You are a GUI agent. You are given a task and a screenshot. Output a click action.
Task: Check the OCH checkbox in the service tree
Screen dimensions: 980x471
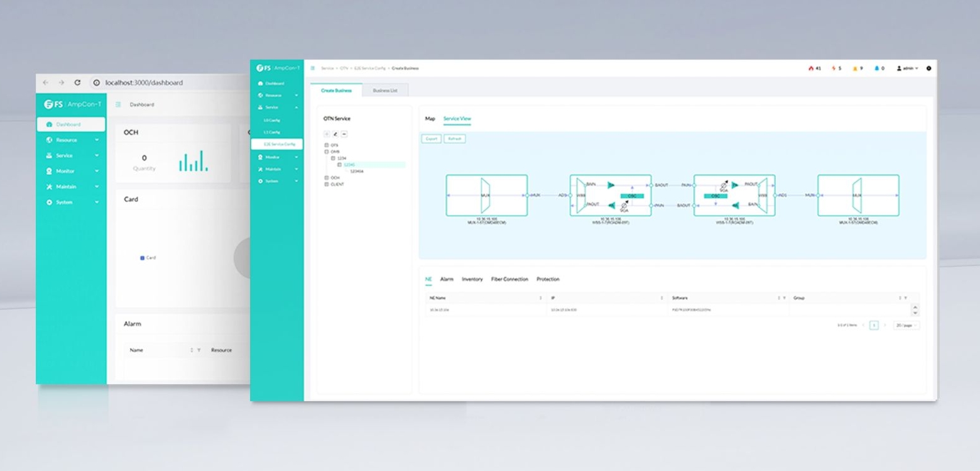327,177
